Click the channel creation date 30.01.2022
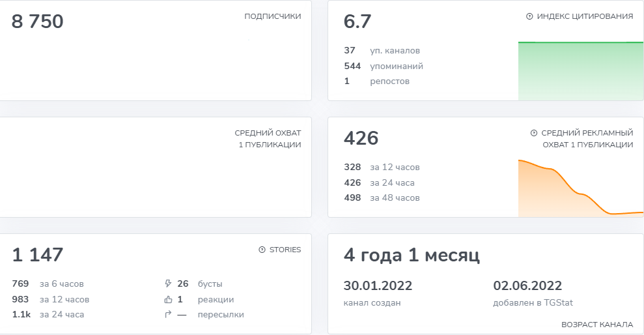The image size is (644, 335). click(378, 285)
